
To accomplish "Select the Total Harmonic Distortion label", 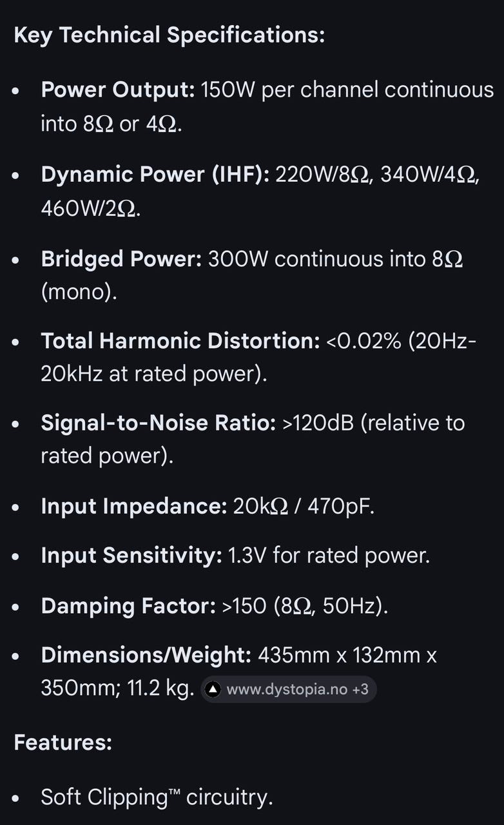I will 180,340.
